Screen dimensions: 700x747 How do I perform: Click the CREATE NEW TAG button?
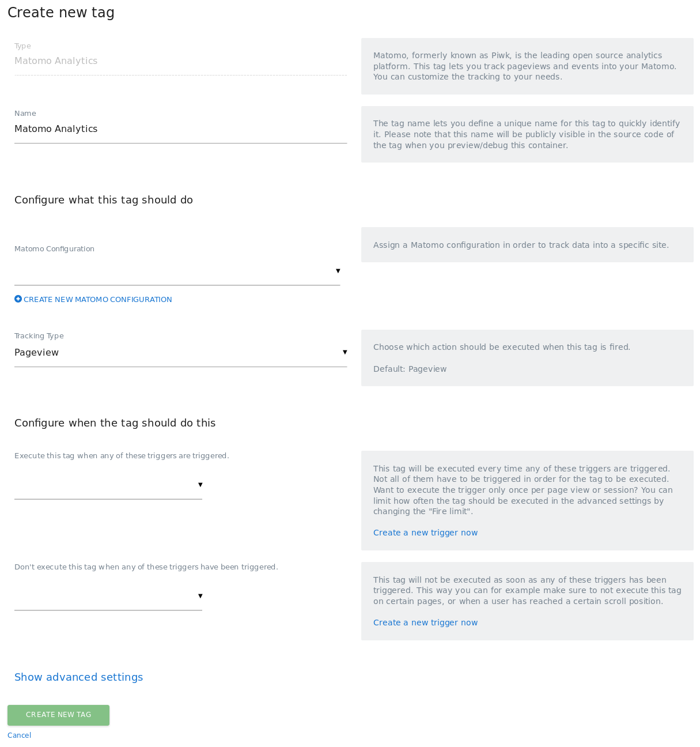pyautogui.click(x=58, y=715)
